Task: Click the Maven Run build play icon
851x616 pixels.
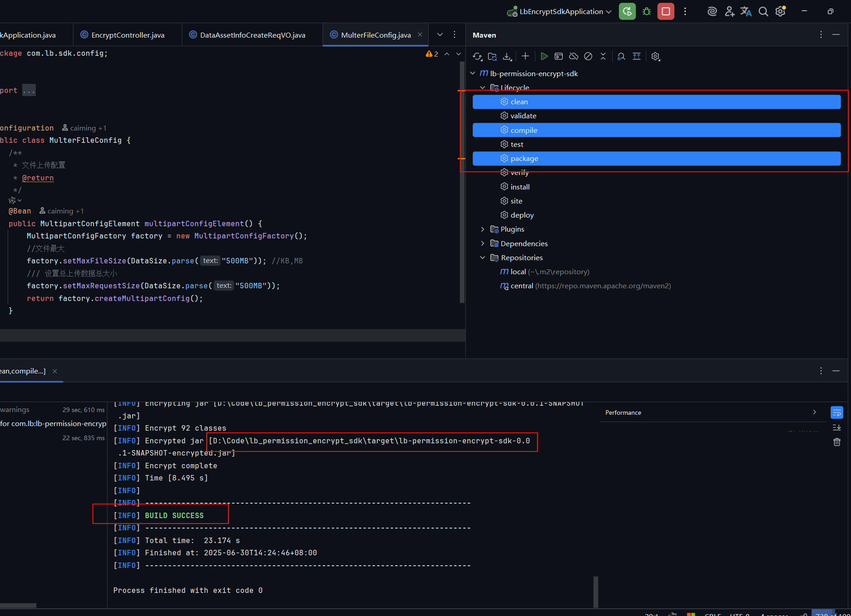Action: 544,56
